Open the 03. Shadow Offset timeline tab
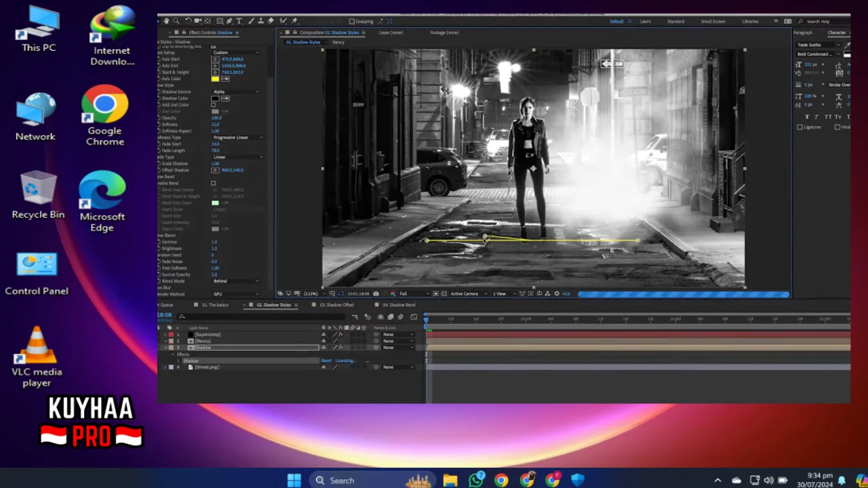Viewport: 868px width, 488px height. point(337,305)
